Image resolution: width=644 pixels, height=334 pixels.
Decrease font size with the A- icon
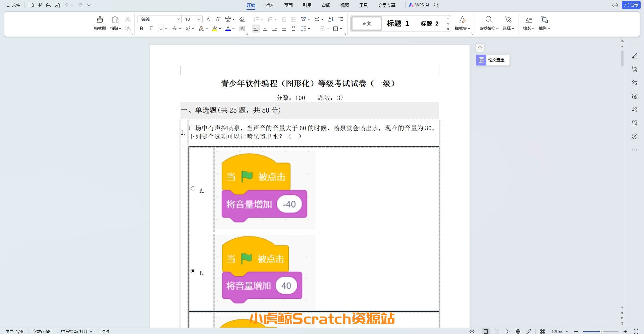[218, 19]
